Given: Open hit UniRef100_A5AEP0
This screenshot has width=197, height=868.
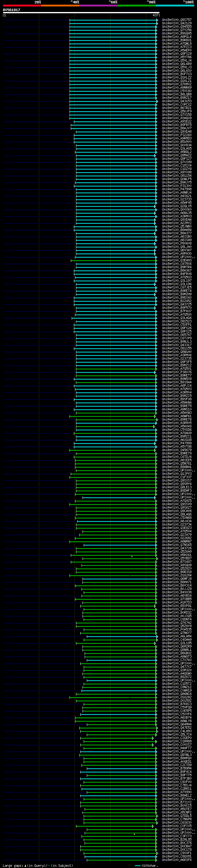Looking at the screenshot, I should pyautogui.click(x=176, y=50).
